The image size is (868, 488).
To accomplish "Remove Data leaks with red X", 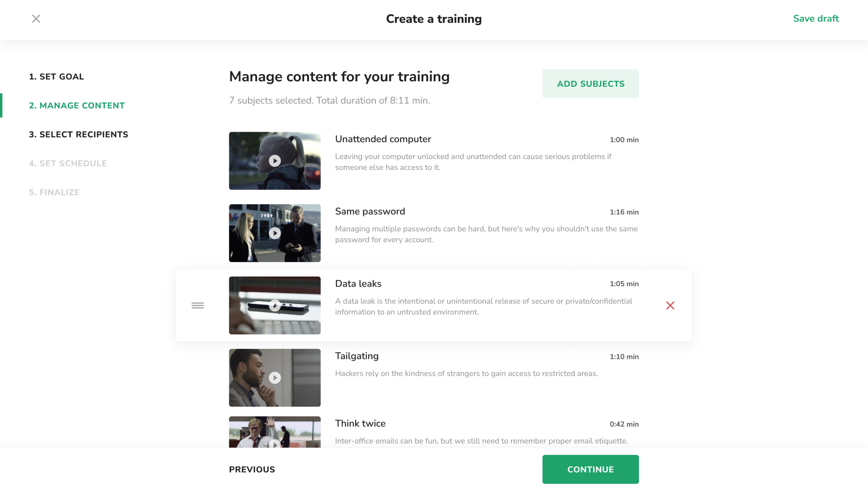I will click(x=670, y=306).
